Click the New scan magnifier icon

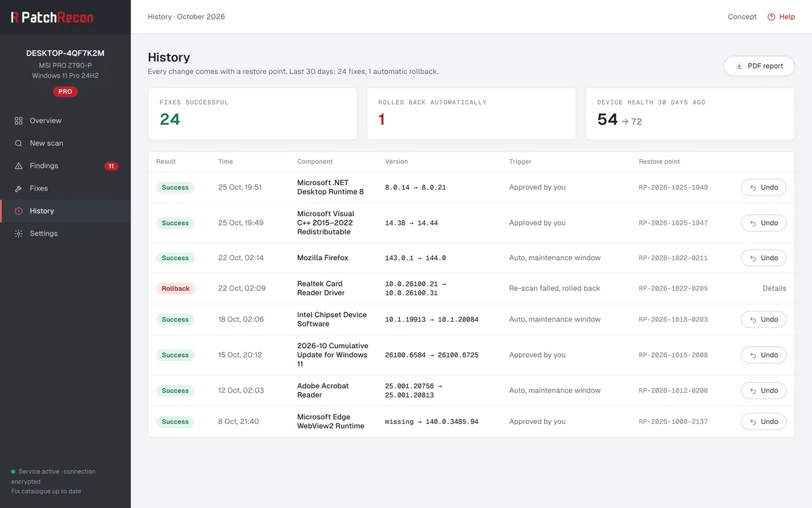(x=18, y=143)
